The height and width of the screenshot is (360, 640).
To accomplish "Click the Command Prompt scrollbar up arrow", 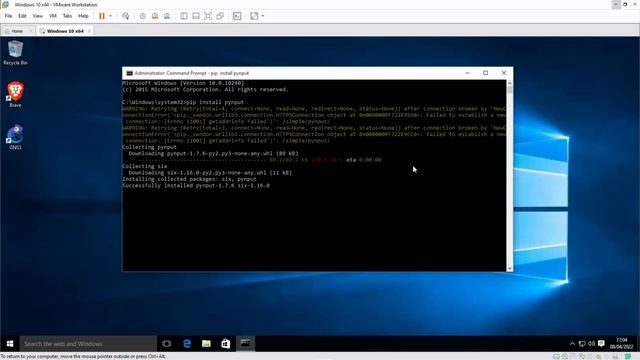I will coord(509,83).
